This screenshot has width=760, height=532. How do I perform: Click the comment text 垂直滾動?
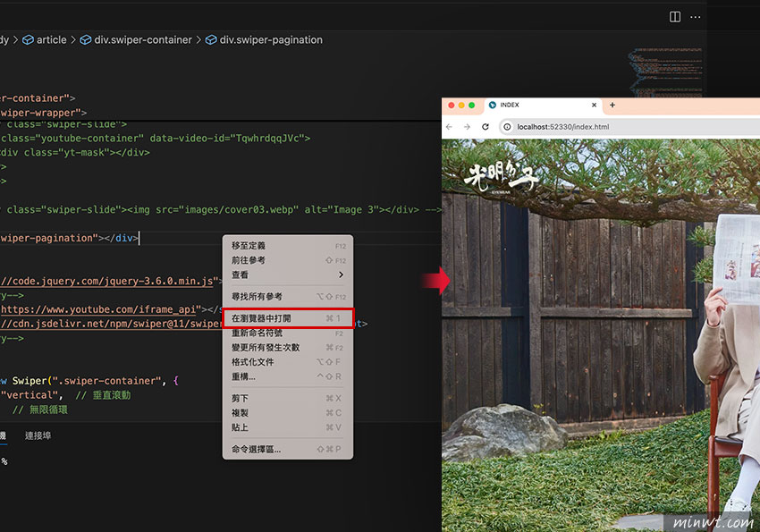point(112,395)
